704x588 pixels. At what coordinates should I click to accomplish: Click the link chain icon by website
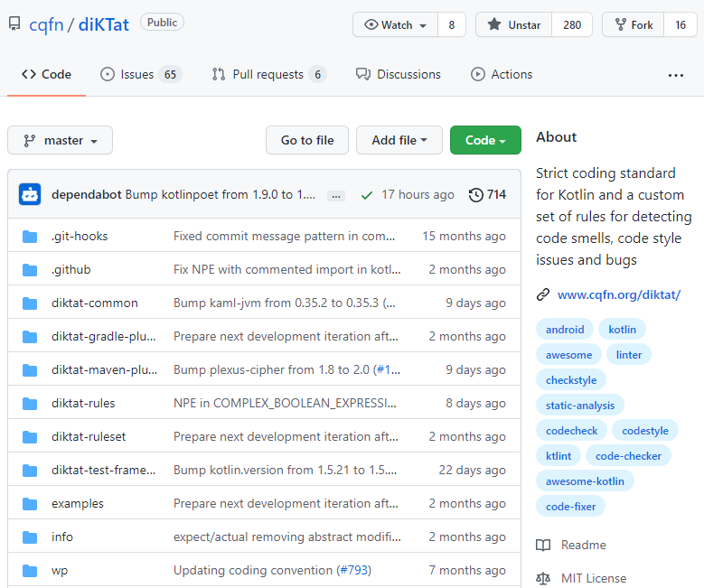pos(543,294)
